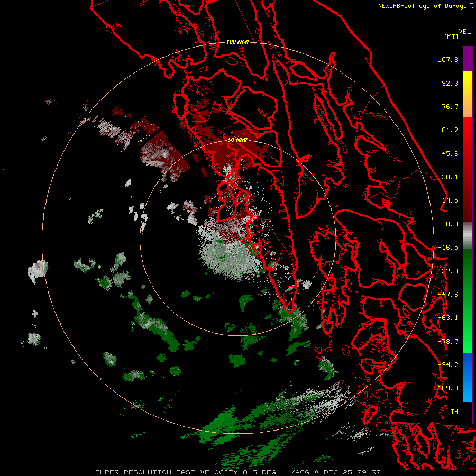Click the 50 NMI range ring label

click(237, 140)
